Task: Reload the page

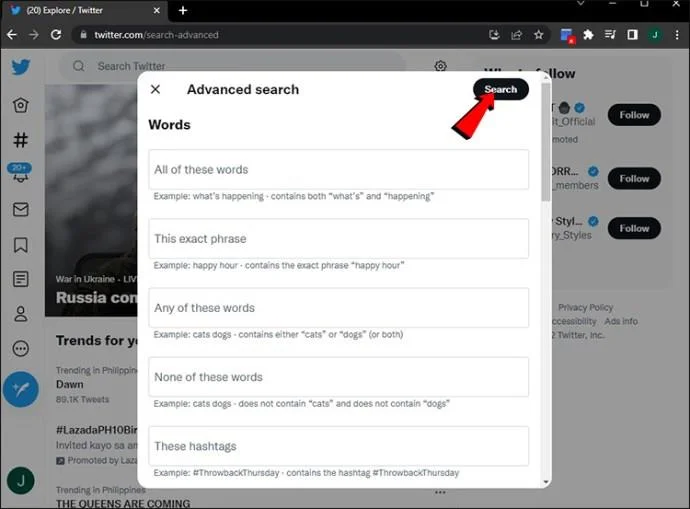Action: point(56,35)
